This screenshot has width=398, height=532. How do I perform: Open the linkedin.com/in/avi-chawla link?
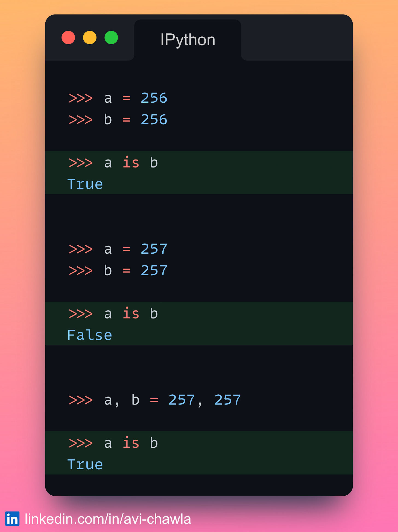tap(108, 519)
